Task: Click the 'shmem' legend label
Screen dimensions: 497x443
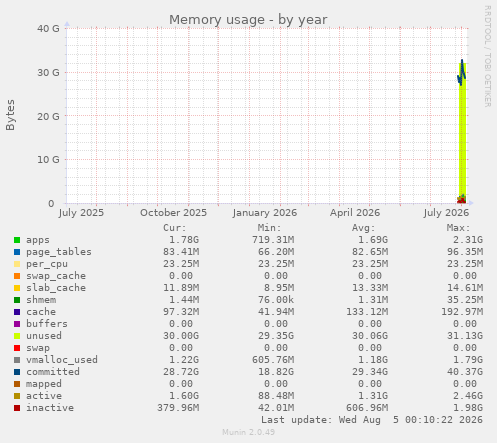Action: (x=41, y=300)
